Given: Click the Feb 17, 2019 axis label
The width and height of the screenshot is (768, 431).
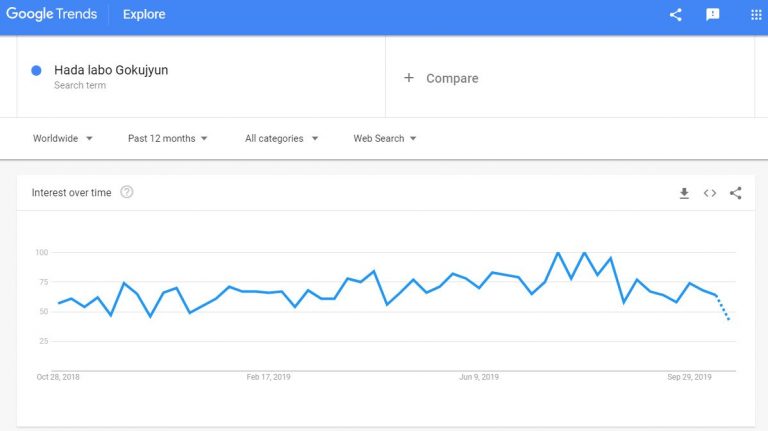Looking at the screenshot, I should point(267,377).
